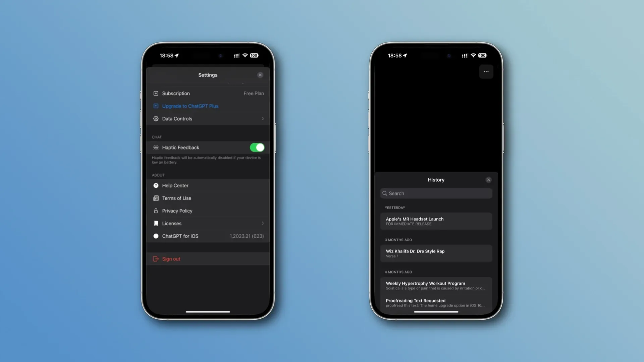Image resolution: width=644 pixels, height=362 pixels.
Task: Select the Subscription menu item
Action: tap(208, 93)
